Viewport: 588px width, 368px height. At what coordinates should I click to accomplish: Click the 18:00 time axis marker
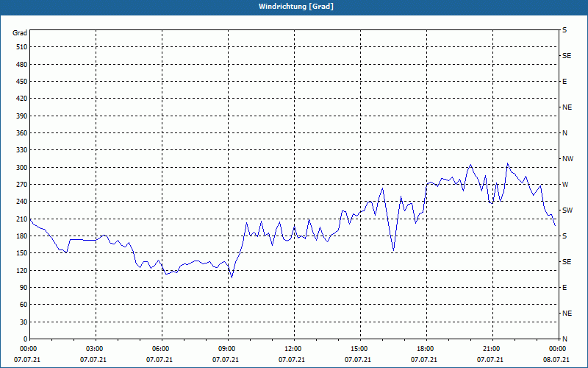426,348
